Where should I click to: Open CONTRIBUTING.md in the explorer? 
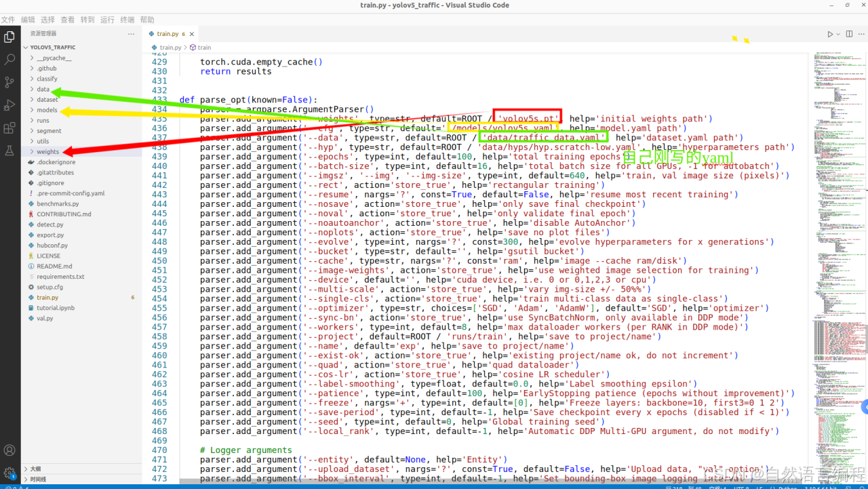(x=81, y=214)
